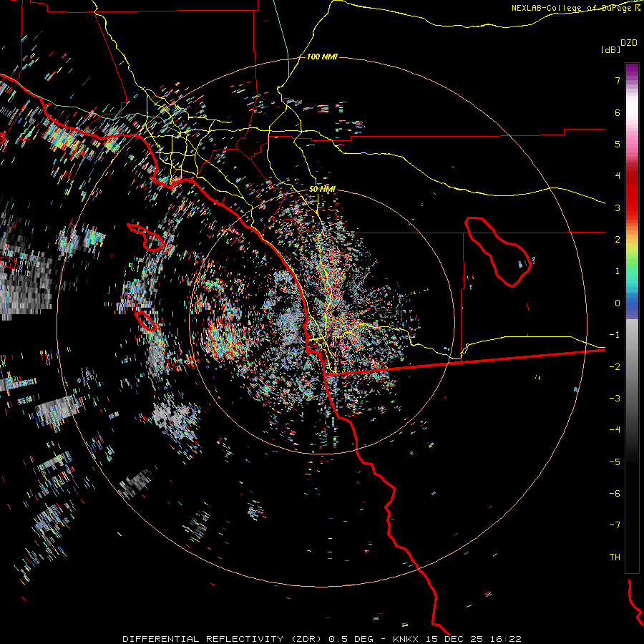Click the -1 value on color scale

[615, 335]
